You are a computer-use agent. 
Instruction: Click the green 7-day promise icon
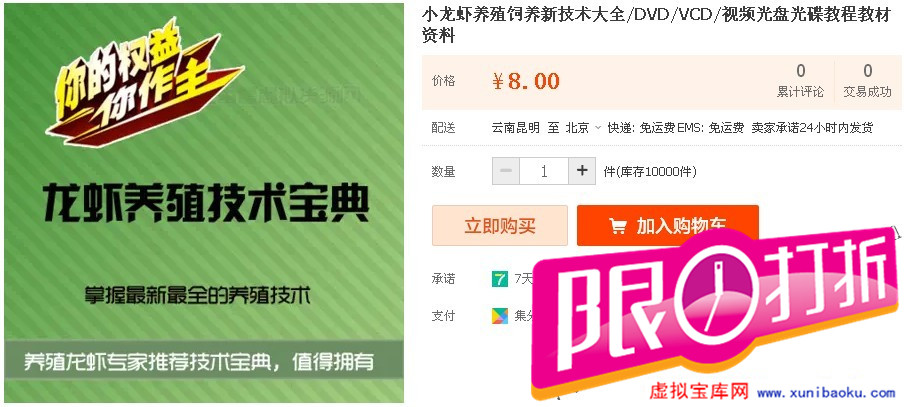(499, 279)
